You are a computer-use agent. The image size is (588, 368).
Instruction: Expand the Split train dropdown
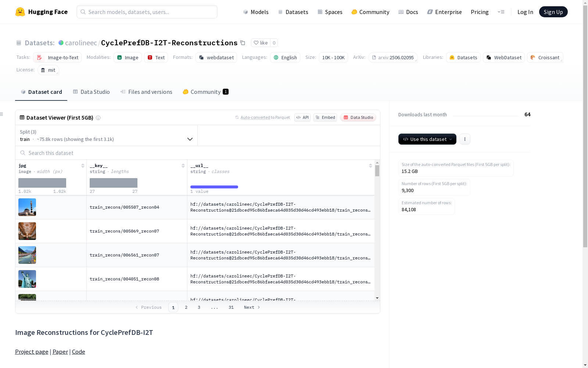(x=107, y=135)
